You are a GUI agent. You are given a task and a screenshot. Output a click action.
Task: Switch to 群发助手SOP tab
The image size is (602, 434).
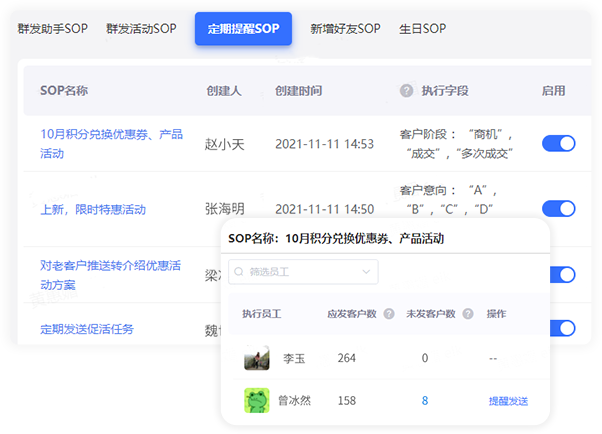click(53, 29)
